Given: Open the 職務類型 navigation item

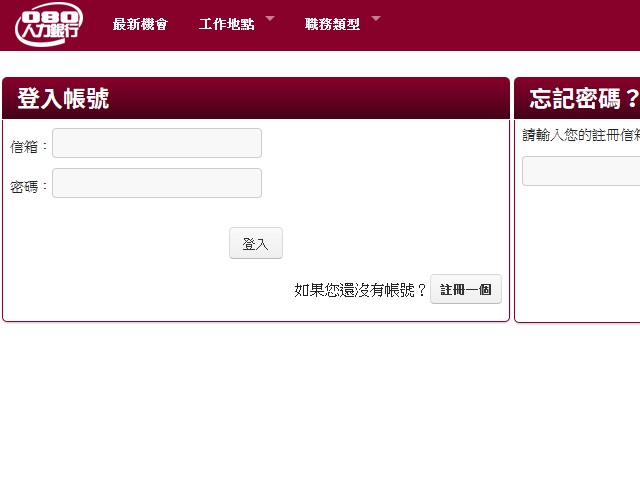Looking at the screenshot, I should coord(332,25).
